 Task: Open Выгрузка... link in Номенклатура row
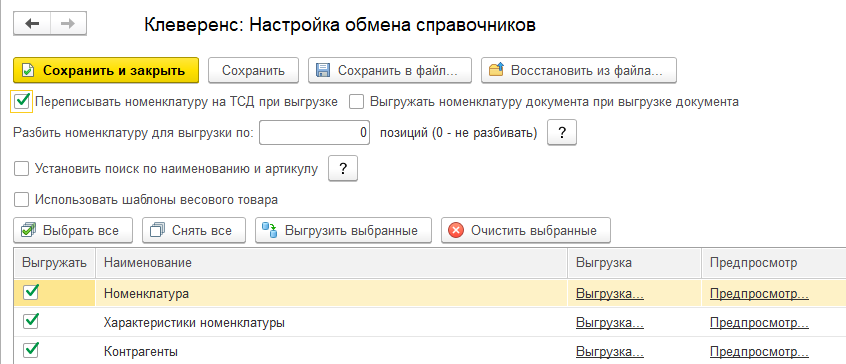pyautogui.click(x=610, y=294)
